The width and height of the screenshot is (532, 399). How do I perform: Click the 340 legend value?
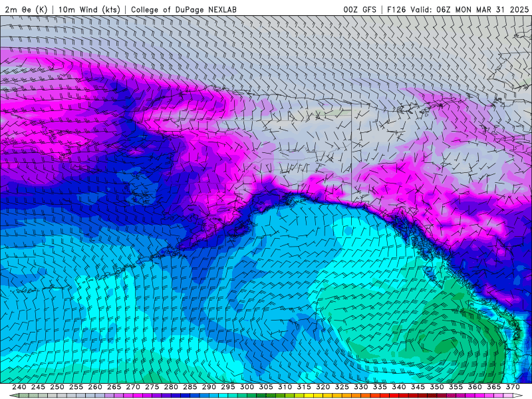click(399, 387)
